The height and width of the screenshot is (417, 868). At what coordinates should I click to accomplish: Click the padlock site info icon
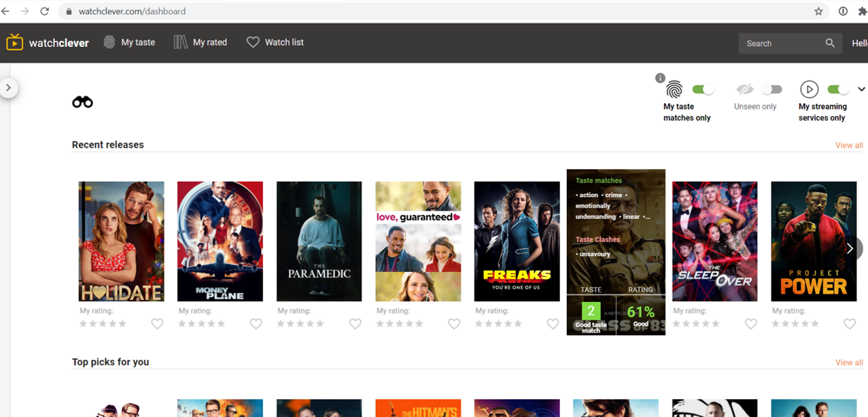click(x=69, y=12)
